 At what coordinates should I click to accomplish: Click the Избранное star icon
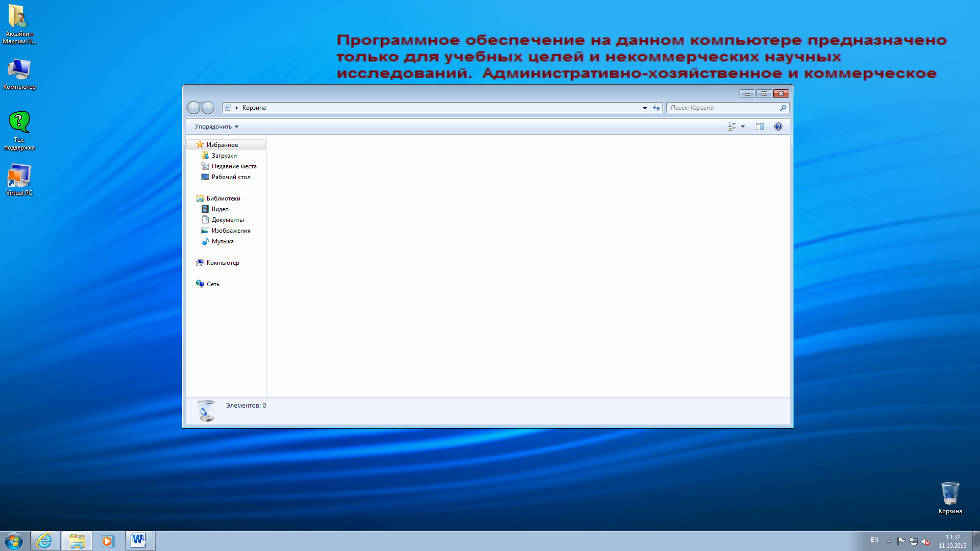[200, 144]
